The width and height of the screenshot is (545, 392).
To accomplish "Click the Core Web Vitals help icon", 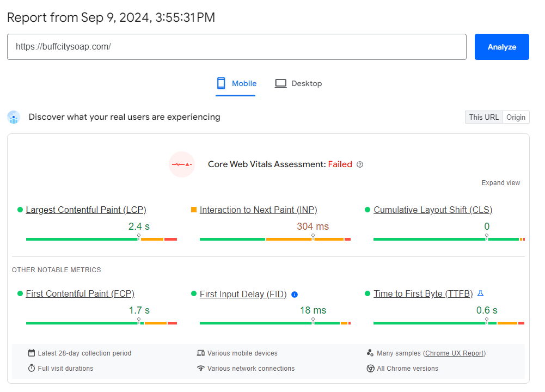I will pos(360,164).
